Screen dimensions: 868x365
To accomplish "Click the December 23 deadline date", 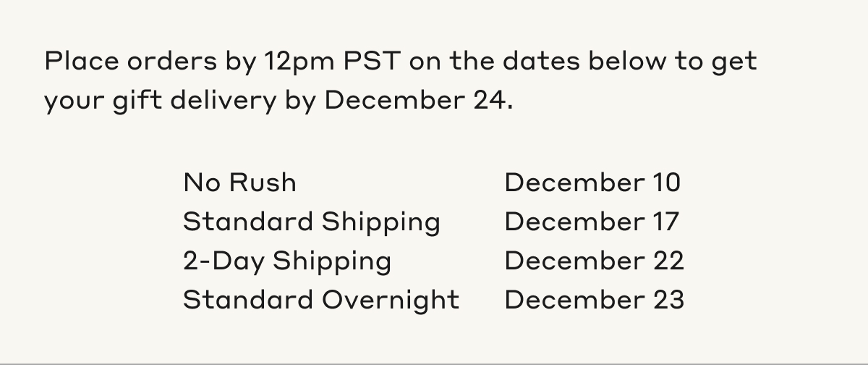I will point(594,300).
